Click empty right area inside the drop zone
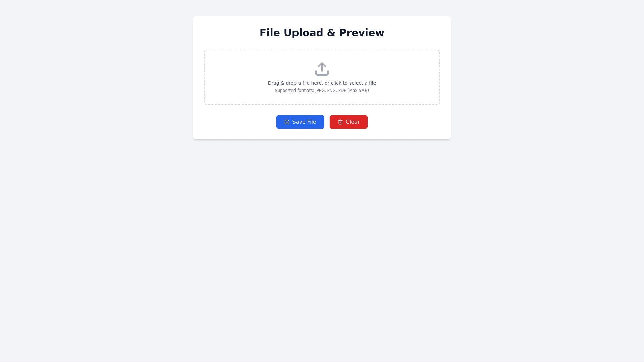Image resolution: width=644 pixels, height=362 pixels. [x=409, y=77]
